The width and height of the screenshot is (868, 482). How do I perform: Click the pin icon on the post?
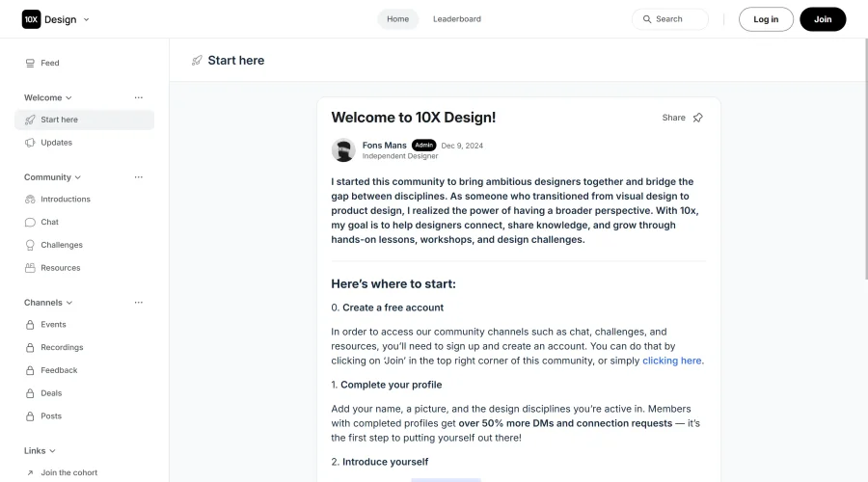[698, 118]
